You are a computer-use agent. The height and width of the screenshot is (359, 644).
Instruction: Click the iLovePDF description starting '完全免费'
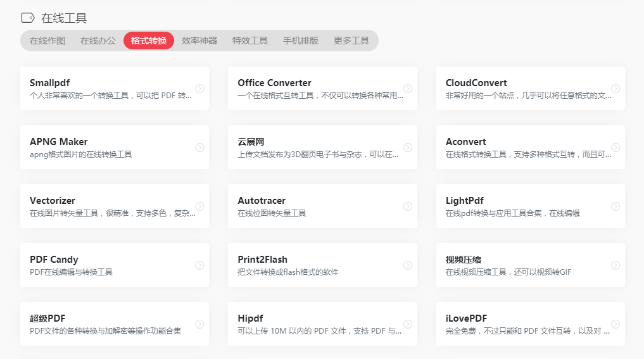tap(527, 331)
